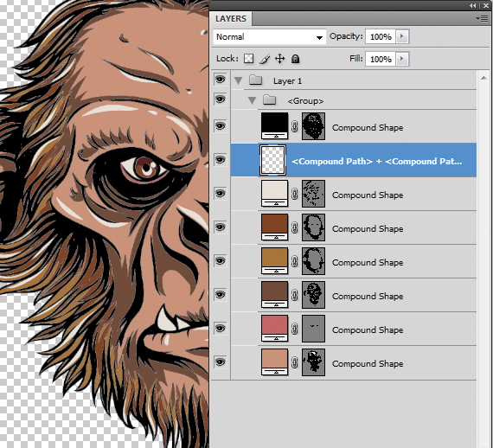Viewport: 493px width, 448px height.
Task: Hide the dark brown Compound Shape layer
Action: click(220, 227)
